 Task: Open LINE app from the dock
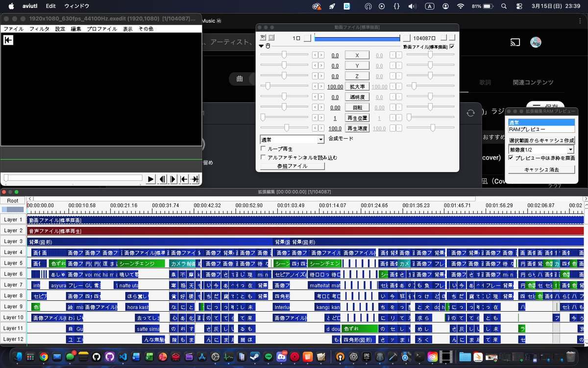pos(268,357)
